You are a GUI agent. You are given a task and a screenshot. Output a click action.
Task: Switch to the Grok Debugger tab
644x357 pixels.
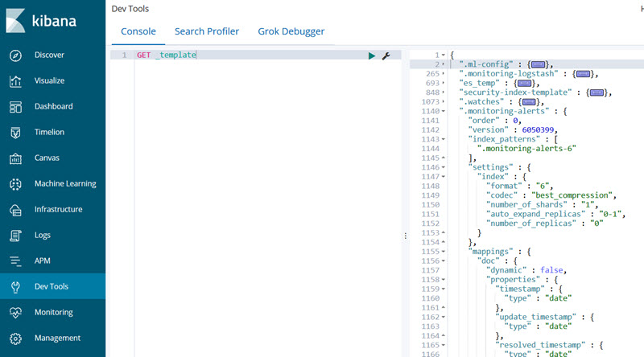click(291, 31)
